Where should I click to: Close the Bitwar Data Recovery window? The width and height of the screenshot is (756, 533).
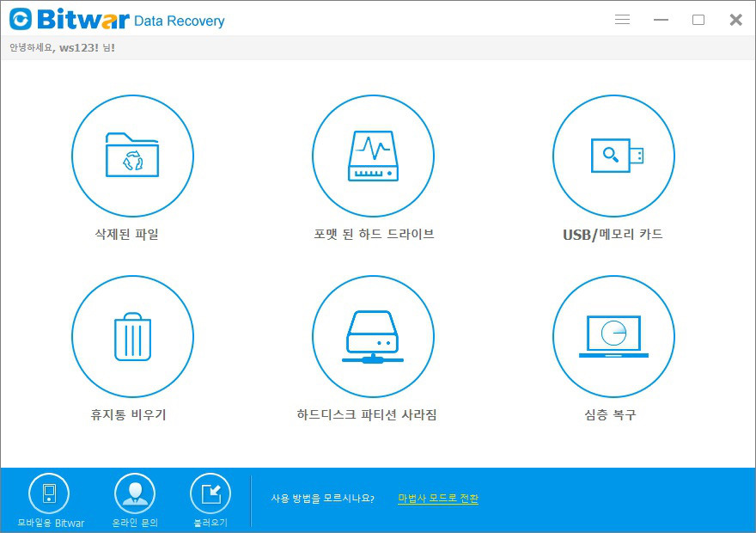735,19
